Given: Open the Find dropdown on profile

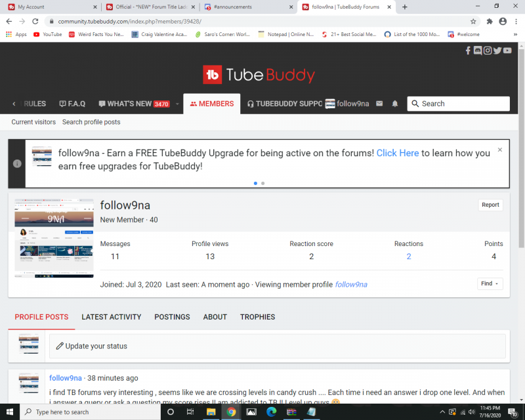Looking at the screenshot, I should tap(490, 283).
